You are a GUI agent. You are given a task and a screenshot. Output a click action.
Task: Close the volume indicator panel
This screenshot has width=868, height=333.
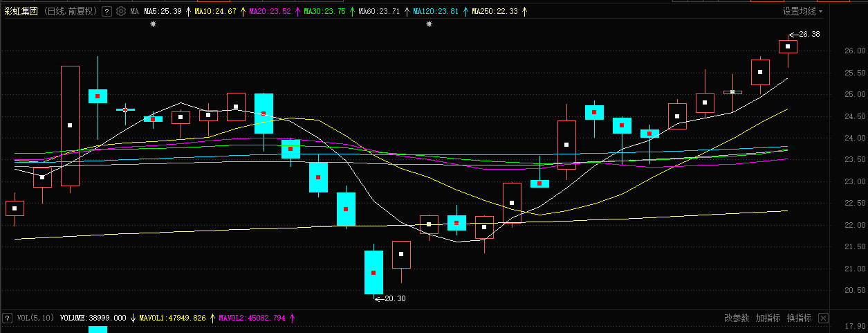(822, 318)
